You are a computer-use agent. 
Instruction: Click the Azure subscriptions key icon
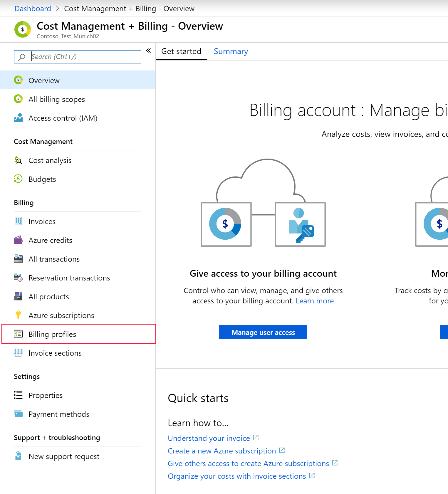click(18, 315)
